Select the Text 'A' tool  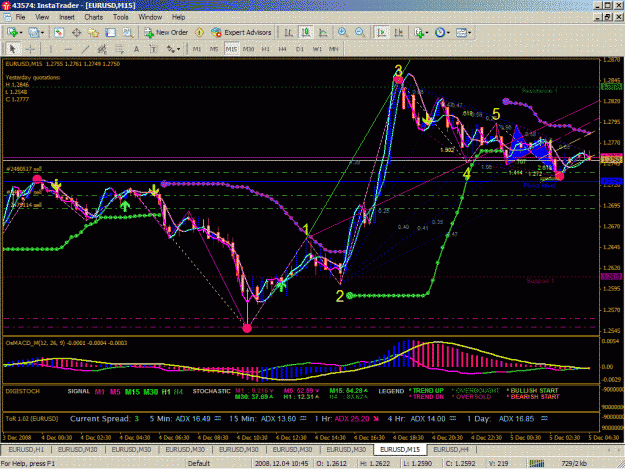(x=136, y=49)
